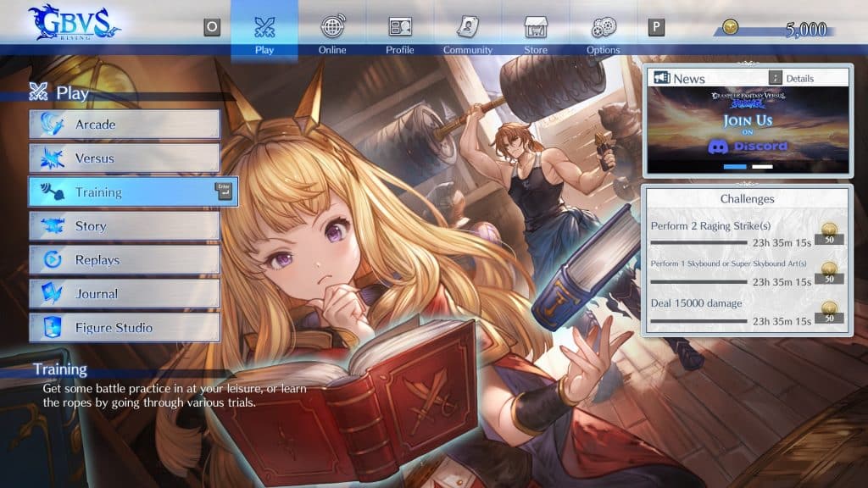
Task: Click the Deal 15000 damage challenge
Action: click(696, 303)
